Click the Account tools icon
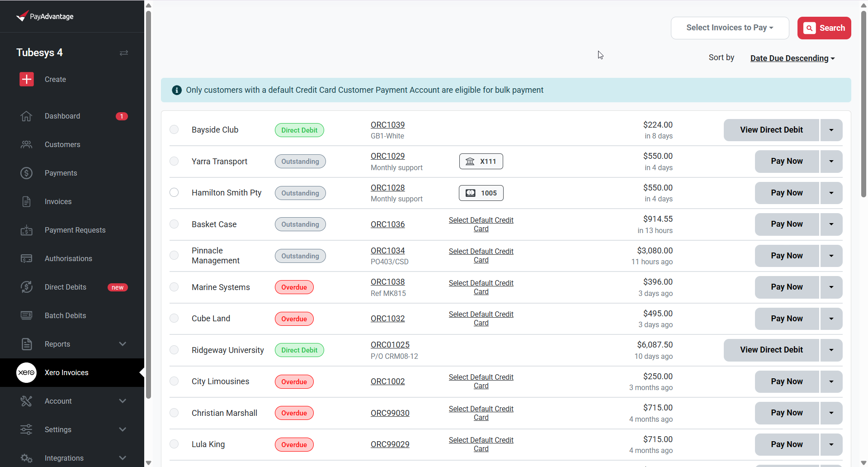 [x=26, y=401]
